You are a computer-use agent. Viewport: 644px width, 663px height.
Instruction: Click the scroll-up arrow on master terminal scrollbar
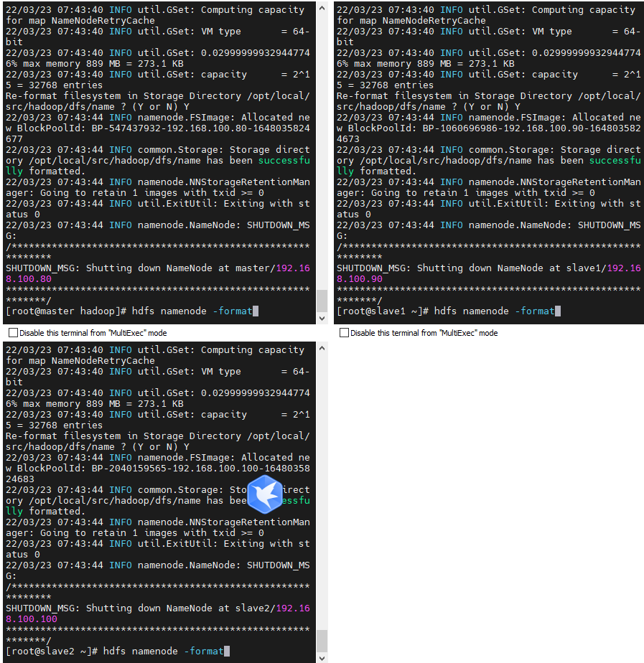pyautogui.click(x=320, y=8)
